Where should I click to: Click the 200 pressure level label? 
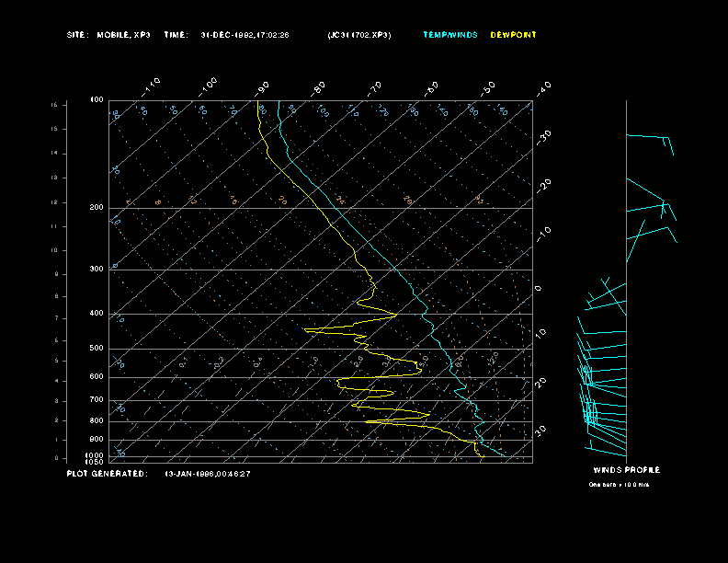(x=96, y=208)
